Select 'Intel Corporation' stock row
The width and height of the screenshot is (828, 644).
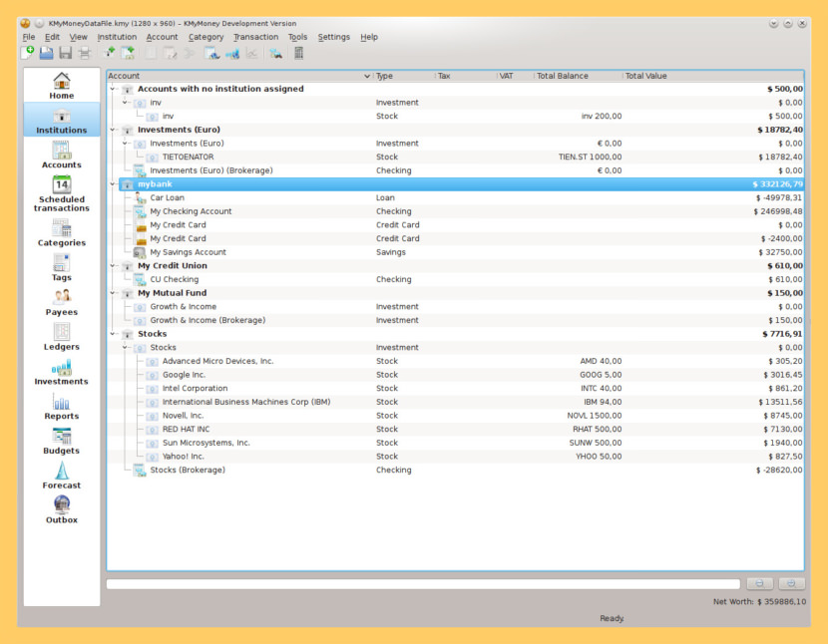[x=456, y=389]
